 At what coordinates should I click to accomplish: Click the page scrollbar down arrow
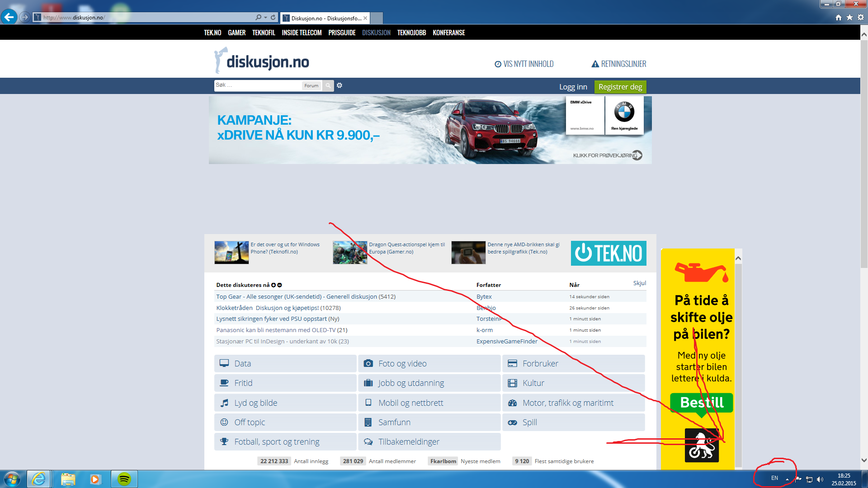tap(864, 460)
